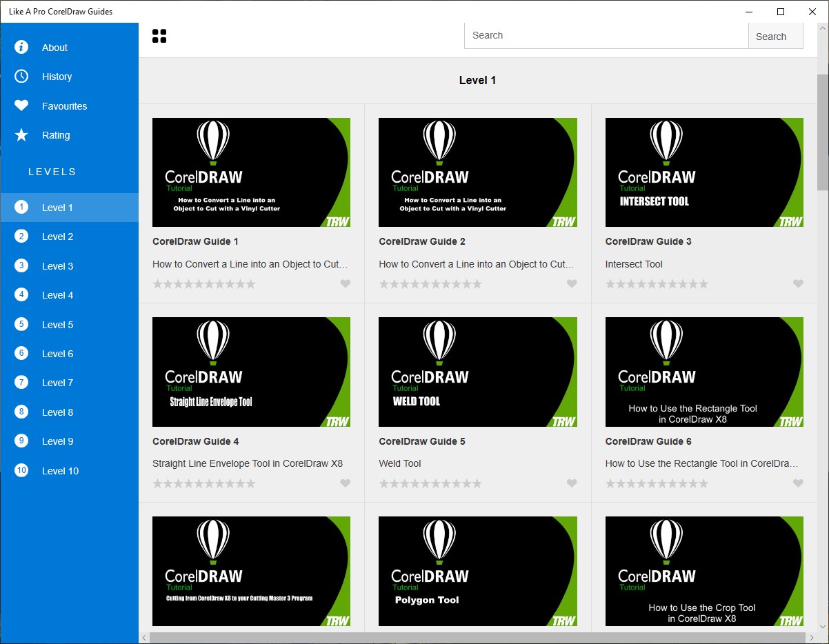Click the vertical scrollbar thumb
The image size is (829, 644).
click(x=823, y=131)
